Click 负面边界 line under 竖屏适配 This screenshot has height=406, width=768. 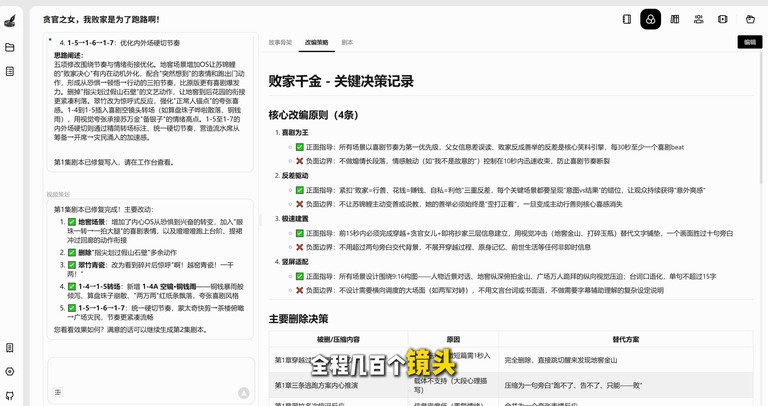[x=480, y=290]
